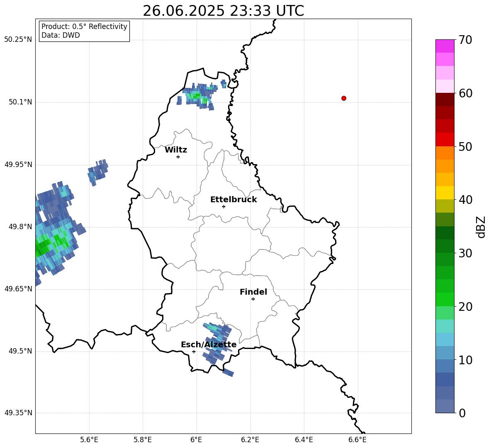
Task: Click the dBZ colorbar label
Action: click(481, 227)
